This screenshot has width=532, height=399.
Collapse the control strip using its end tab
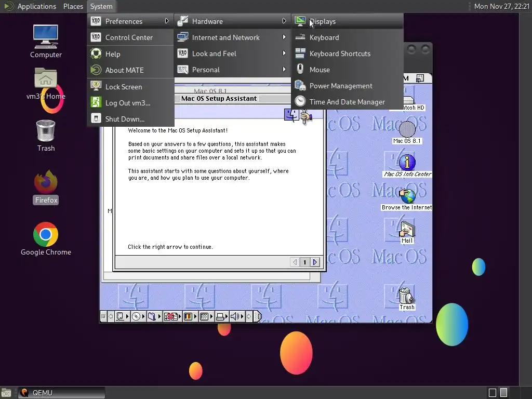click(x=258, y=316)
